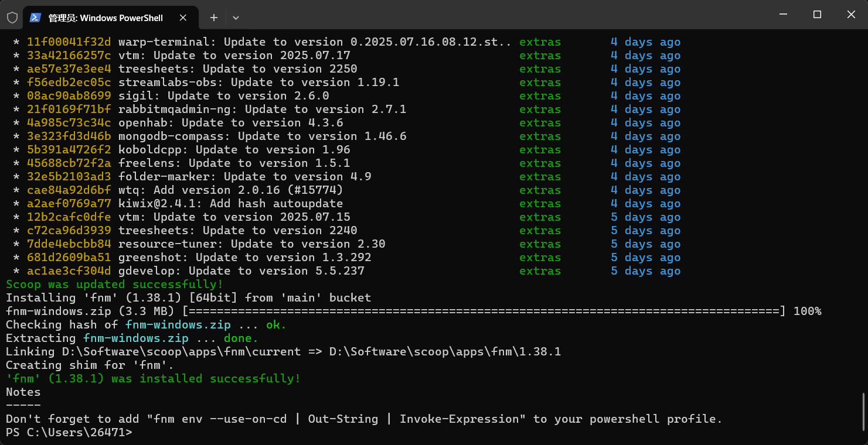Click the Invoke-Expression text in the notes
The image size is (868, 445).
coord(459,419)
